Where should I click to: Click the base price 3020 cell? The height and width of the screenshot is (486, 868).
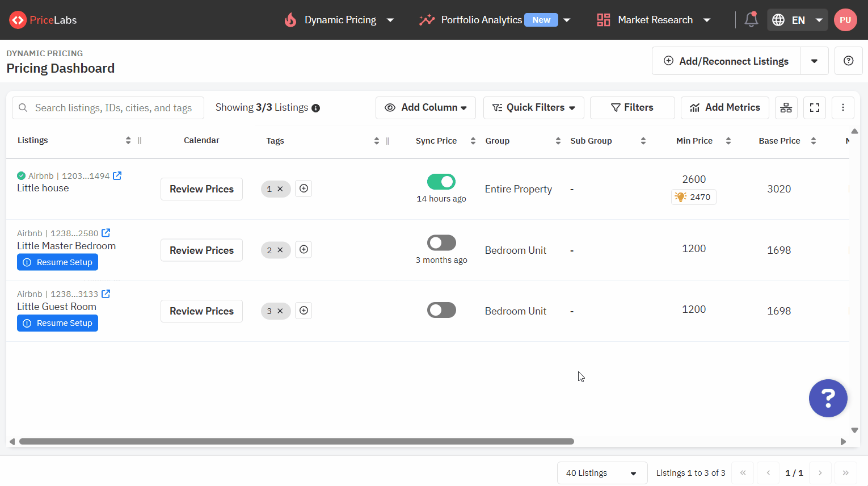(779, 189)
